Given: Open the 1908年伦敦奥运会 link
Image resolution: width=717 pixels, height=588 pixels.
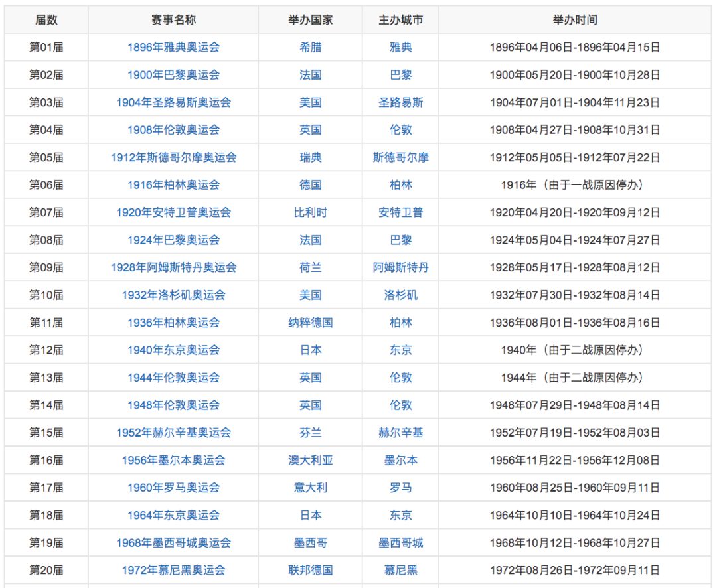Looking at the screenshot, I should (x=173, y=130).
